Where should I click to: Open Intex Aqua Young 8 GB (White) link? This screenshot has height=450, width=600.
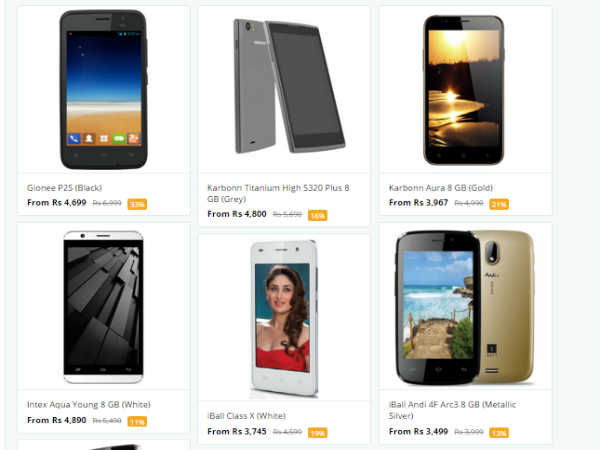[x=89, y=404]
